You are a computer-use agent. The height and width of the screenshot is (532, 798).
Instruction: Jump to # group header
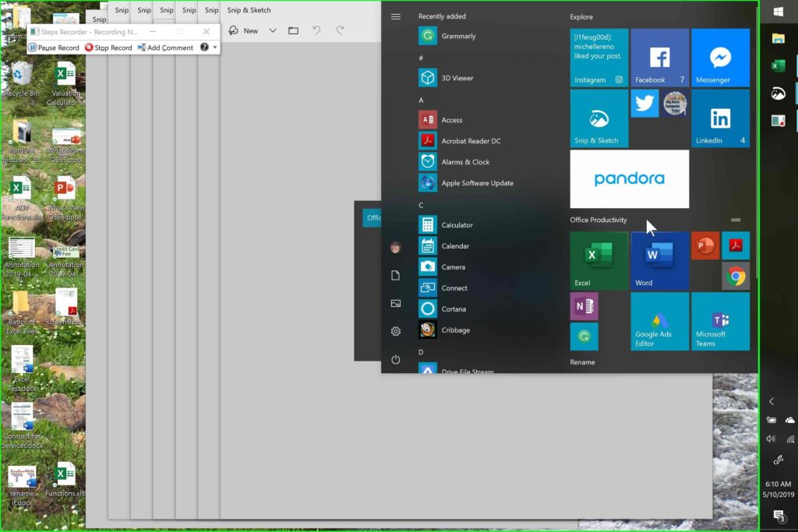421,58
